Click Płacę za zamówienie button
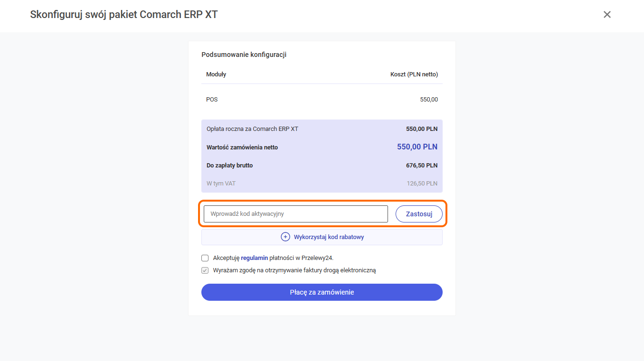Viewport: 644px width, 361px height. coord(322,292)
